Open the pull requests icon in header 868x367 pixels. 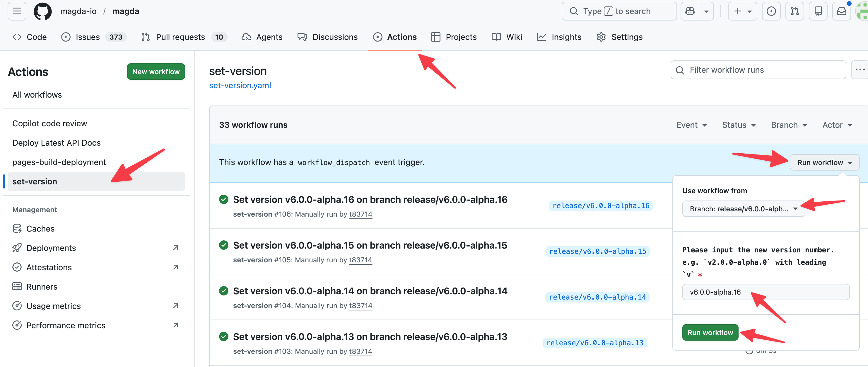(794, 11)
